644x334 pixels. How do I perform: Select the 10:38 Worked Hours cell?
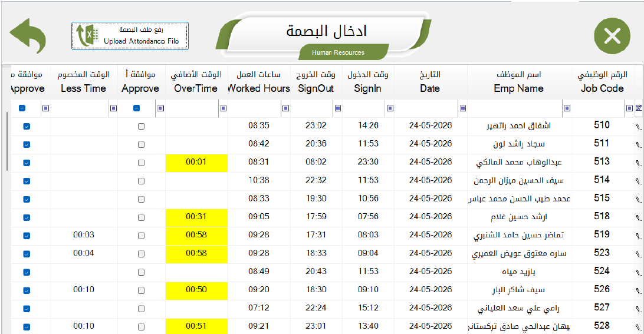click(x=259, y=181)
